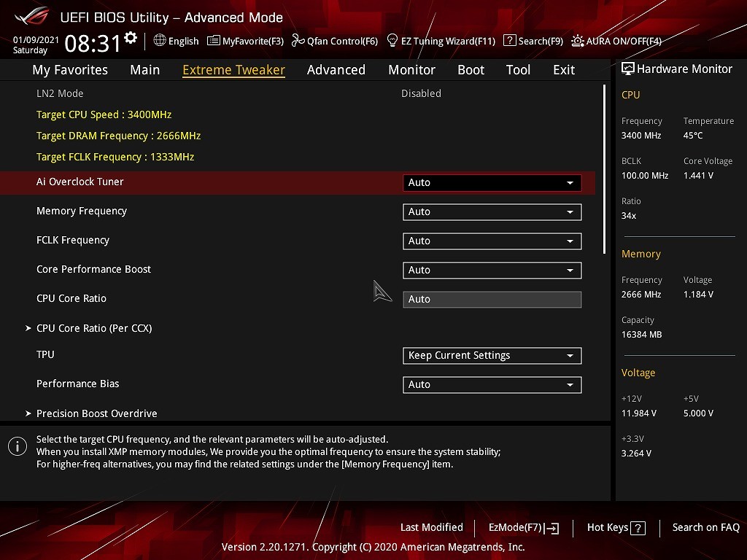Switch to EzMode(F7)

point(523,528)
